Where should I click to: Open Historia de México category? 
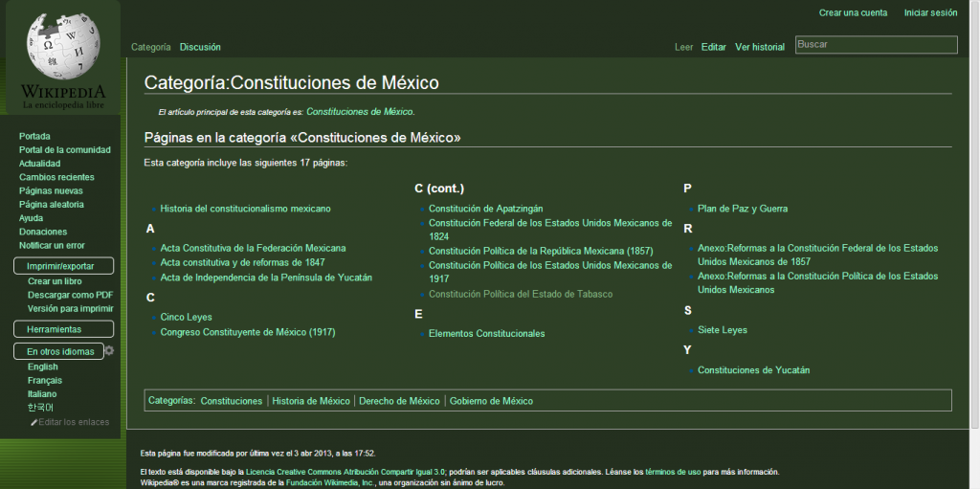[x=311, y=401]
